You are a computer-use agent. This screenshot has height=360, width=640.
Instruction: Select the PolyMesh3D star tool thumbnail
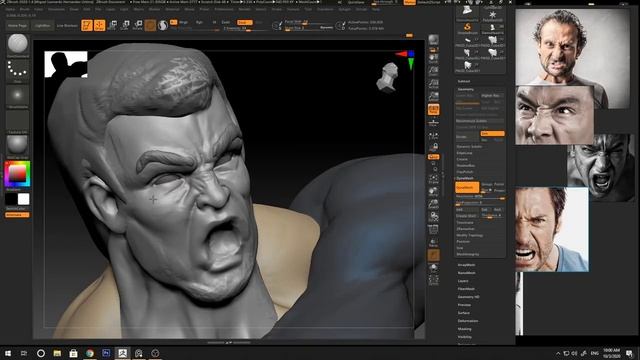coord(493,16)
